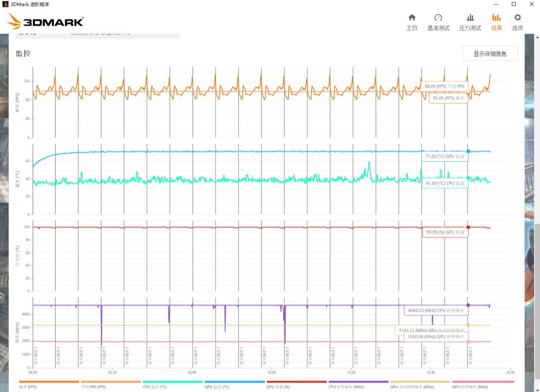The height and width of the screenshot is (392, 540).
Task: Click the 3DMark icon in the title bar
Action: pos(5,4)
